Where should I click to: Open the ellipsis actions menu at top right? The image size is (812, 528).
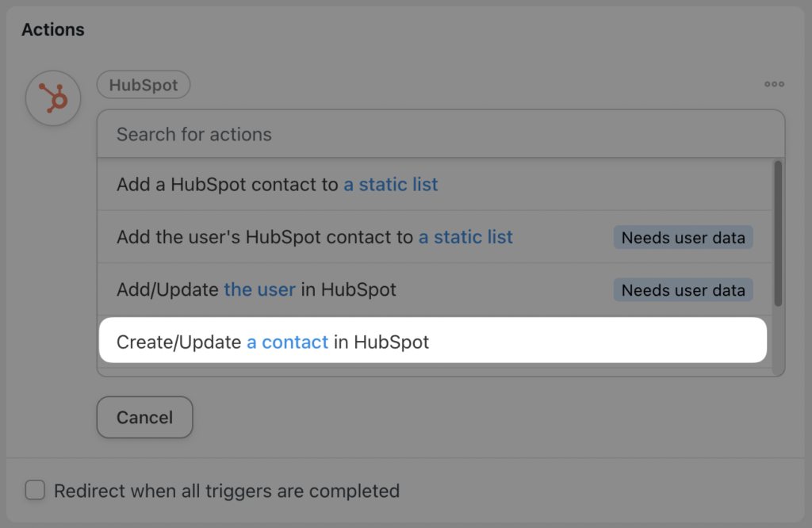pyautogui.click(x=774, y=84)
